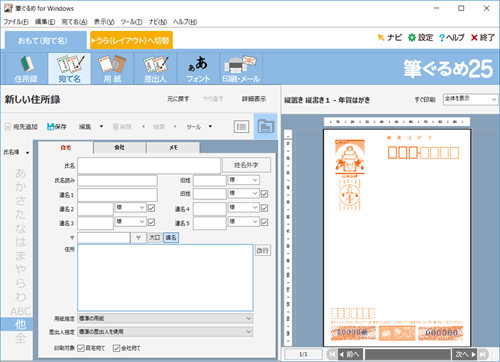
Task: Select the card folder view icon
Action: (266, 126)
